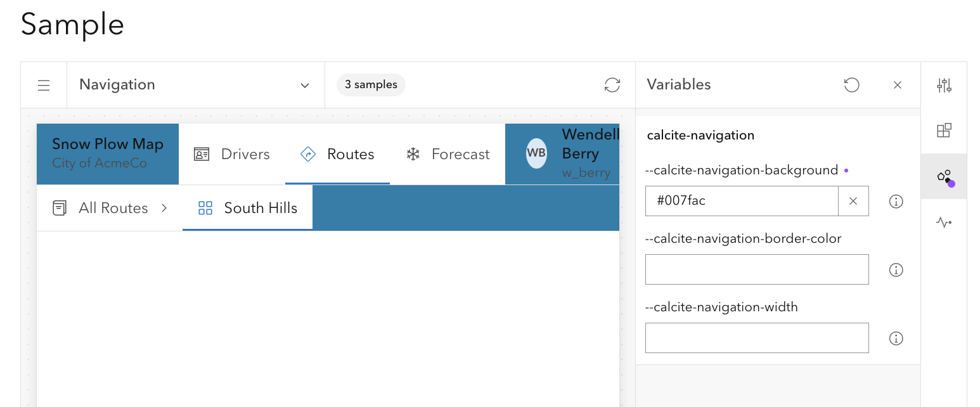This screenshot has height=407, width=980.
Task: Open the controls panel with sliders icon
Action: (x=944, y=84)
